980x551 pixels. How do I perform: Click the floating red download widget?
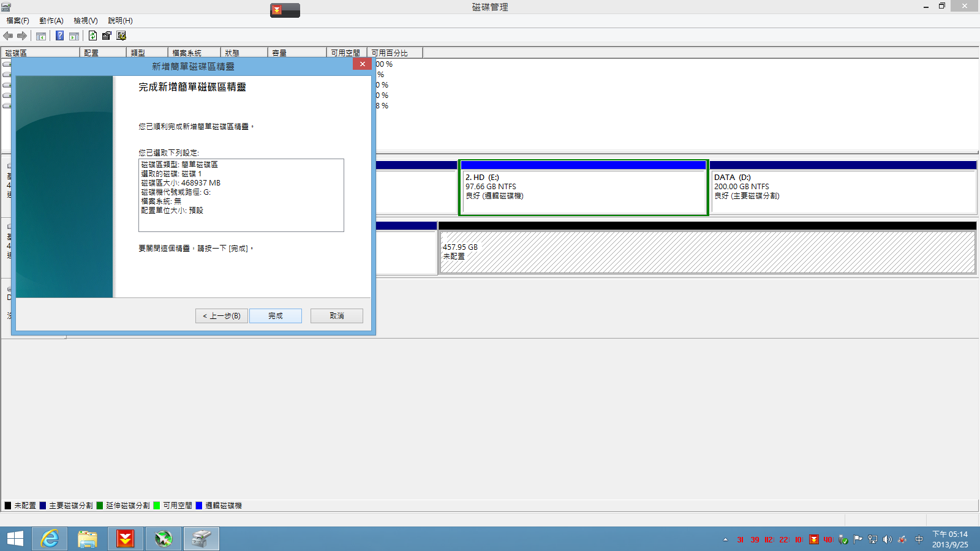285,10
